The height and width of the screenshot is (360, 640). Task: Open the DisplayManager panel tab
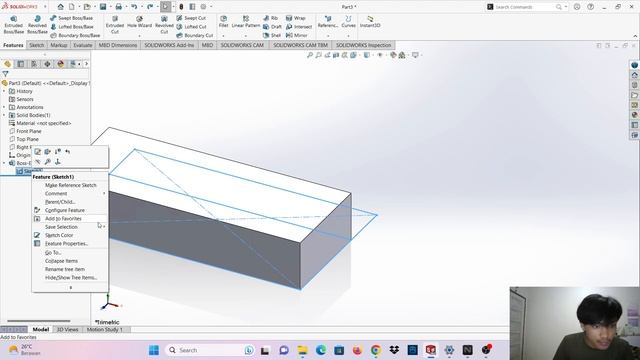[x=60, y=64]
